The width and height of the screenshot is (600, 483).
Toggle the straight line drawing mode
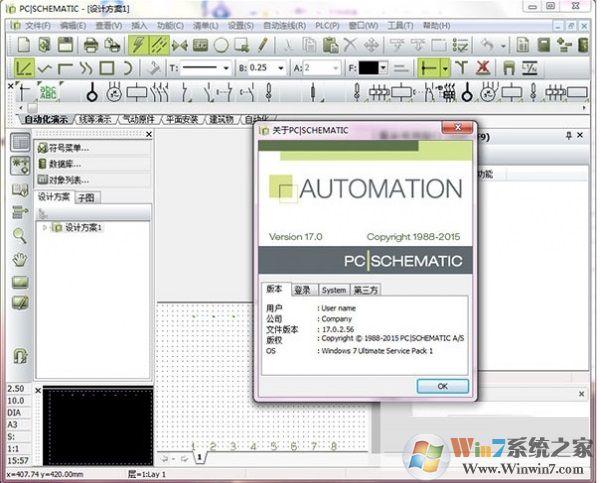[24, 69]
